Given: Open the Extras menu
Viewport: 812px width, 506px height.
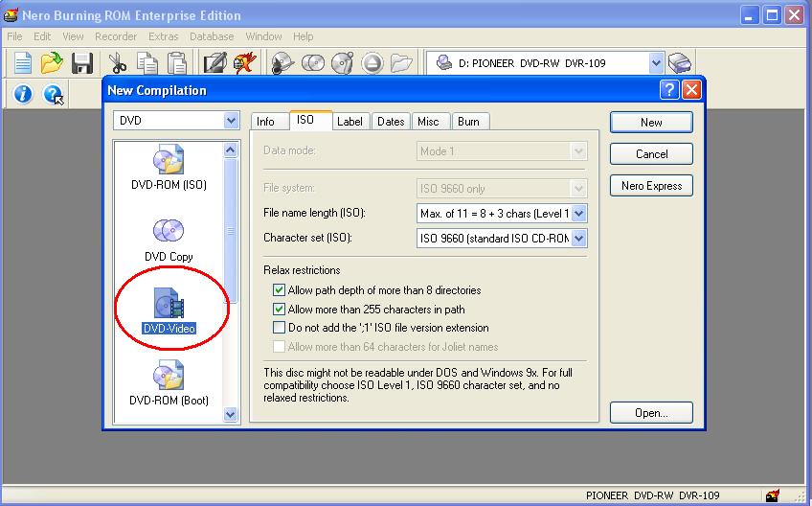Looking at the screenshot, I should pos(163,36).
